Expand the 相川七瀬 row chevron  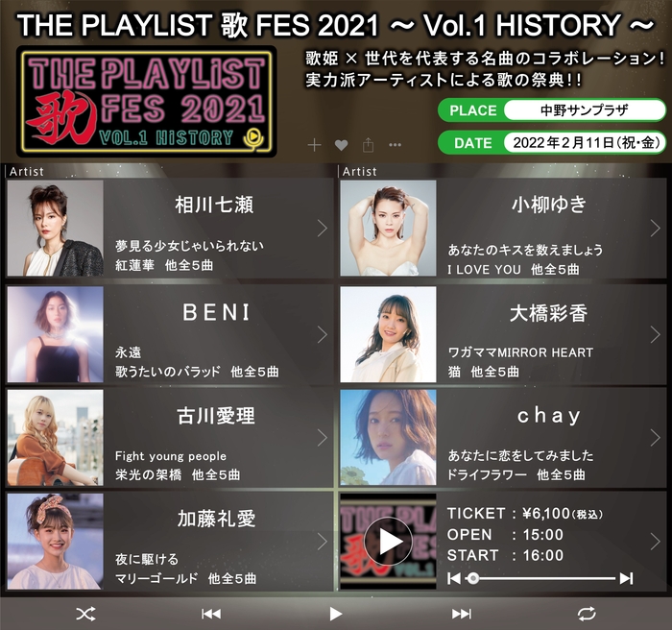click(x=323, y=229)
